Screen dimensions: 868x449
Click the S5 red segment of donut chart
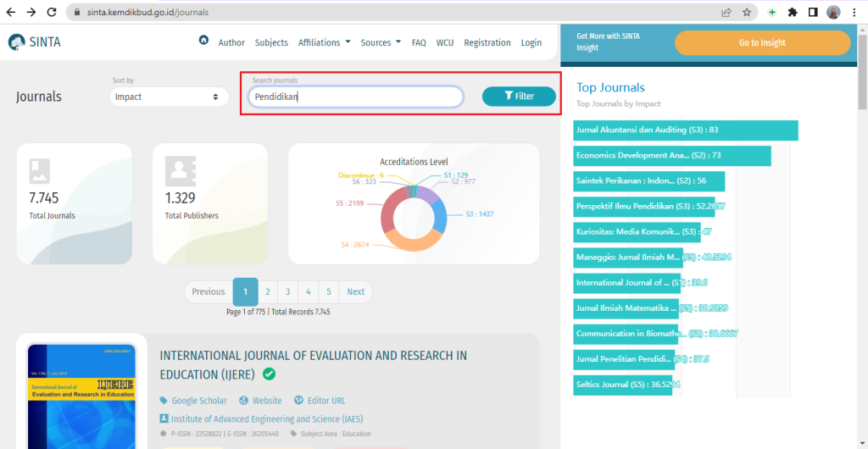click(x=388, y=210)
